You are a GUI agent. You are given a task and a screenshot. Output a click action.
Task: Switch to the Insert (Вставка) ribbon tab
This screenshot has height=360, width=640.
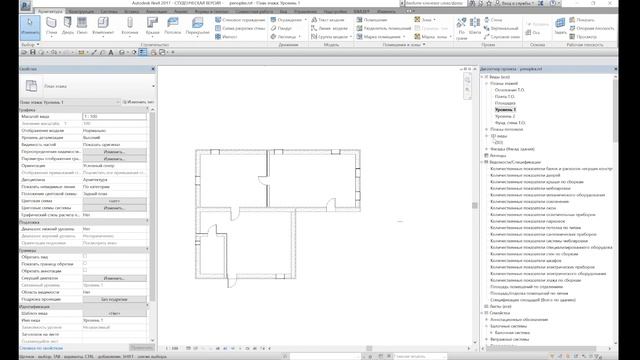click(x=131, y=11)
